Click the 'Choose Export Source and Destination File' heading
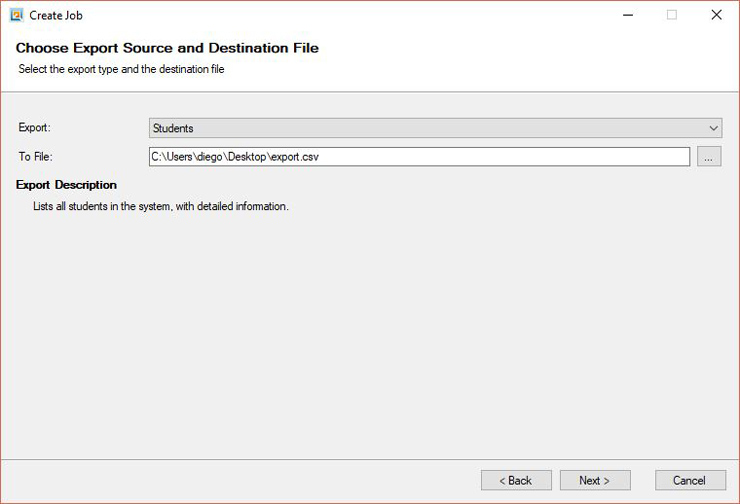Viewport: 740px width, 504px height. 167,48
